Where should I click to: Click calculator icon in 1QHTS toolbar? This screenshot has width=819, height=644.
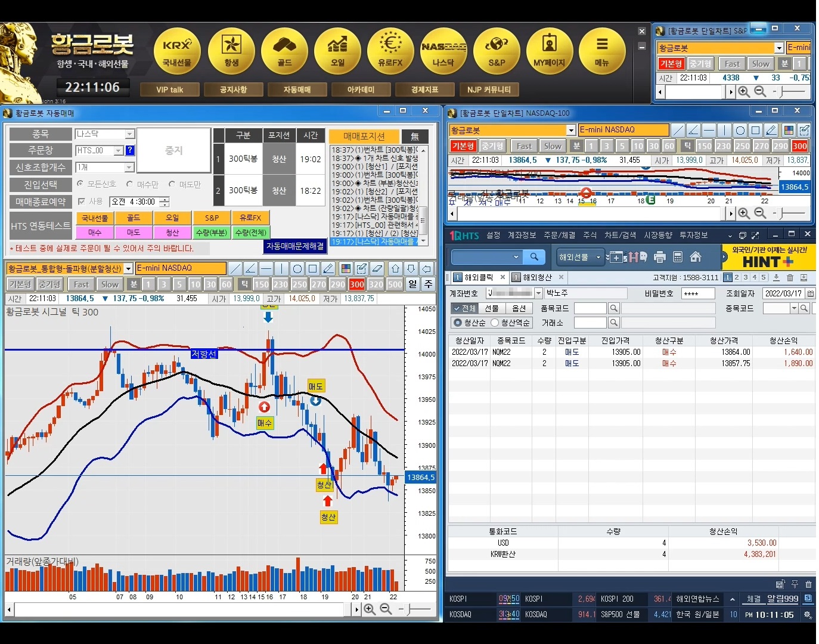coord(678,257)
